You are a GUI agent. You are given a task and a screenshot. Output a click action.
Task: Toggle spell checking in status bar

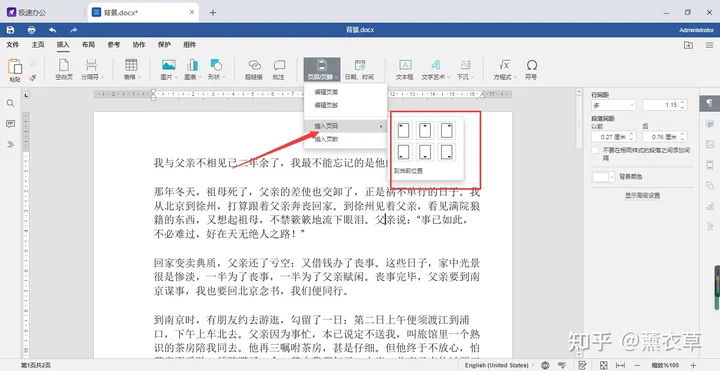tap(562, 365)
